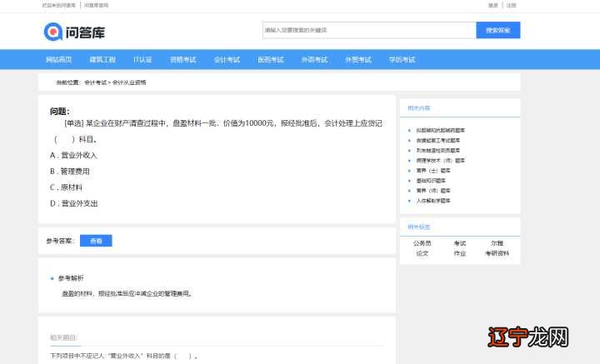The image size is (600, 364).
Task: Select answer option A. 营业外收入
Action: coord(73,155)
